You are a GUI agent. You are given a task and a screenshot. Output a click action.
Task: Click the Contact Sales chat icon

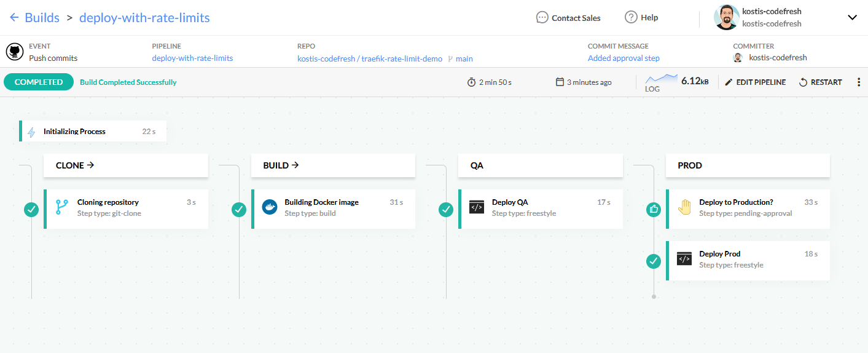point(542,18)
